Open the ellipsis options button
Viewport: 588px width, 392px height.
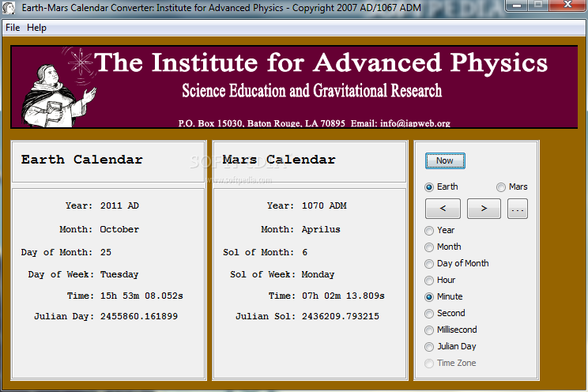(x=518, y=209)
